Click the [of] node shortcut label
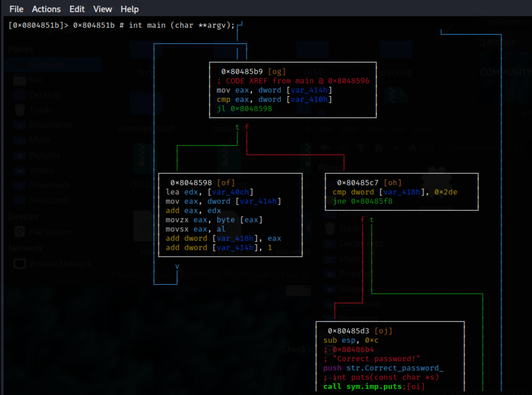The width and height of the screenshot is (532, 395). tap(226, 183)
